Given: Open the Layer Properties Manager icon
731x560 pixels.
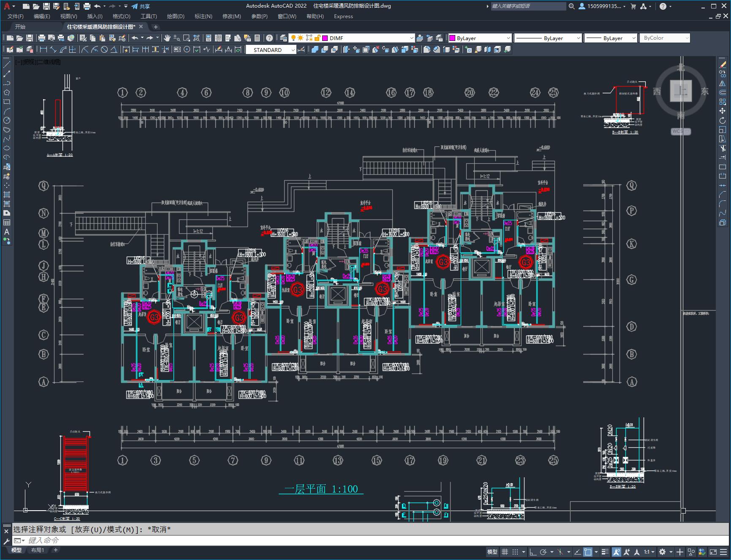Looking at the screenshot, I should [x=283, y=38].
